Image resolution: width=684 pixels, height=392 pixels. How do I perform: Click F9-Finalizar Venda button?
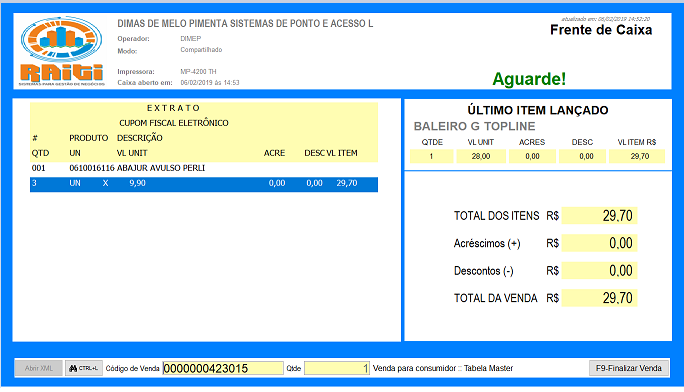pyautogui.click(x=629, y=368)
